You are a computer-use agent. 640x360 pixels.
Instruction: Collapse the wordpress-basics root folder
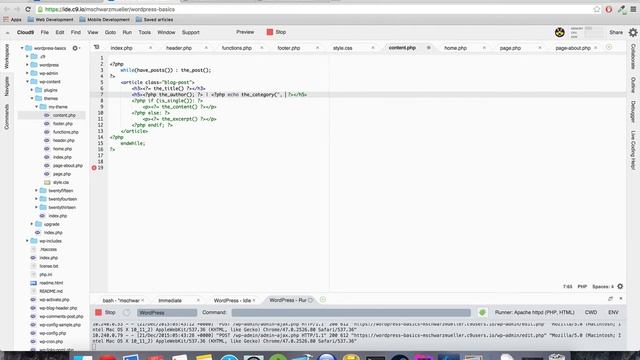(x=22, y=48)
